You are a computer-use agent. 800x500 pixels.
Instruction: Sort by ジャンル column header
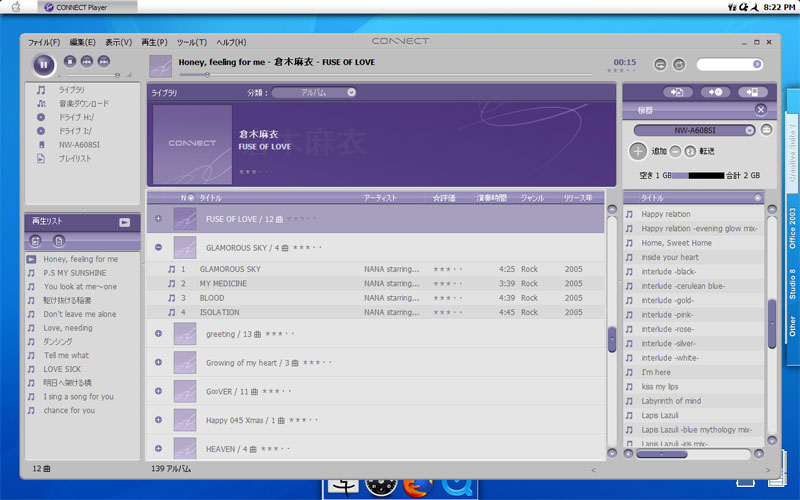pos(534,198)
